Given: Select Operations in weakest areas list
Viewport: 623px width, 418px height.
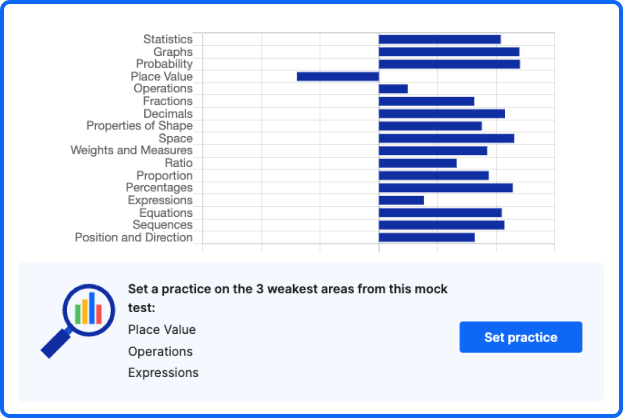Looking at the screenshot, I should coord(160,351).
